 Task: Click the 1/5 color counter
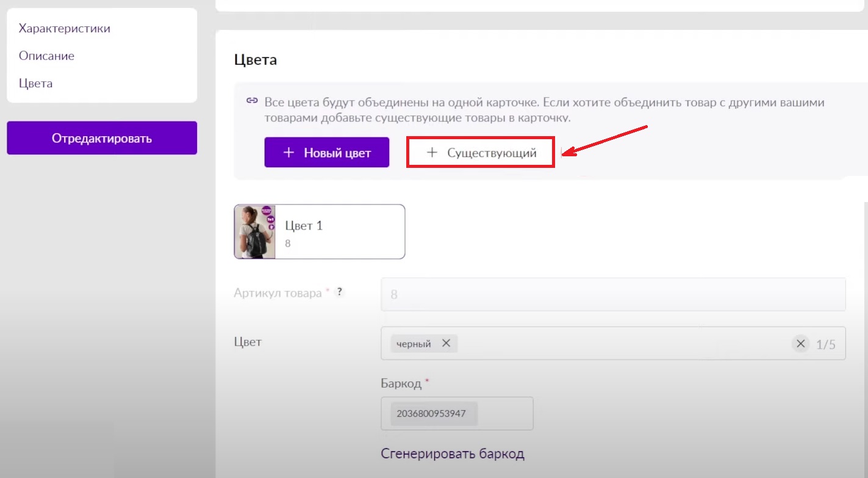coord(825,344)
